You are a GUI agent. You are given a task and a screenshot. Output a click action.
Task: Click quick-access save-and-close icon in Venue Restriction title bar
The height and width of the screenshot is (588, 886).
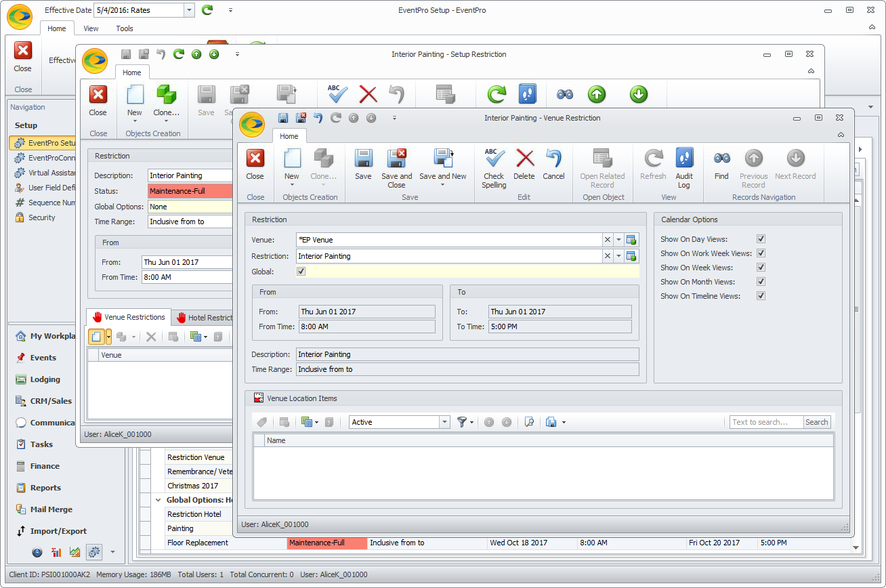pyautogui.click(x=301, y=118)
